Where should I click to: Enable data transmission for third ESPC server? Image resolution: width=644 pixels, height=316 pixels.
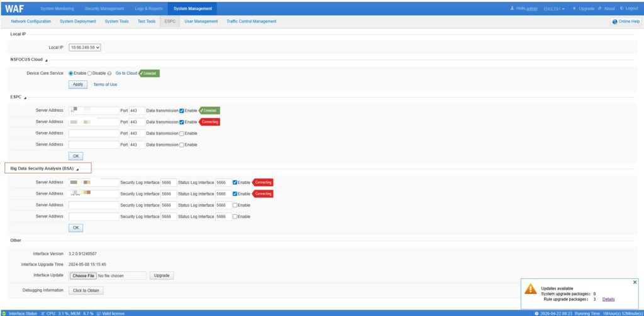pyautogui.click(x=182, y=133)
